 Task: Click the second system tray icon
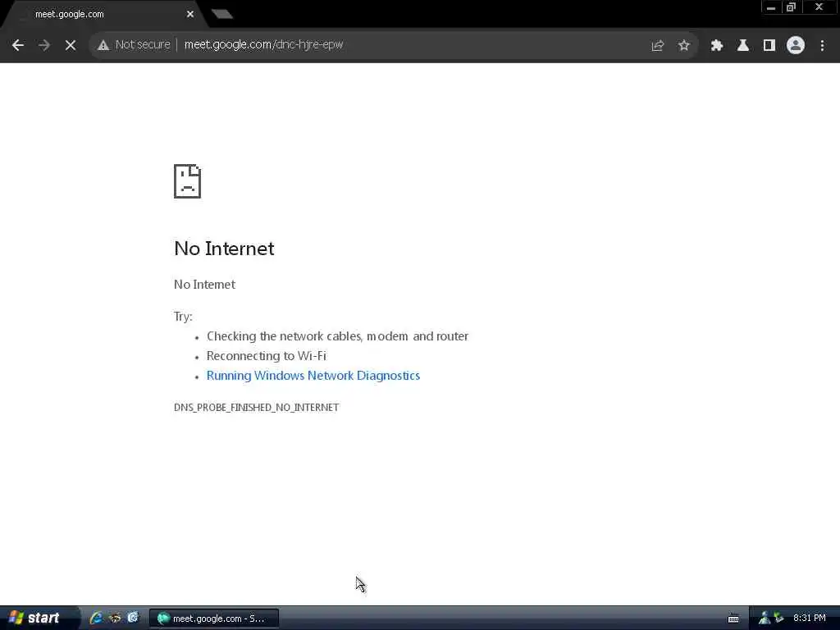(779, 619)
